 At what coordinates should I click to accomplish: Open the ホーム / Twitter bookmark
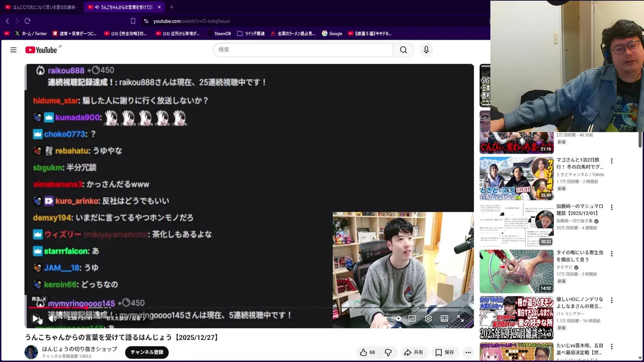pos(31,34)
